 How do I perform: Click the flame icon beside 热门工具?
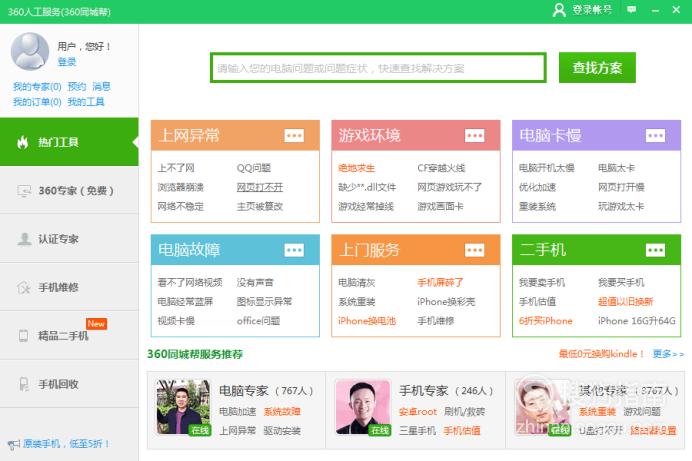(23, 142)
